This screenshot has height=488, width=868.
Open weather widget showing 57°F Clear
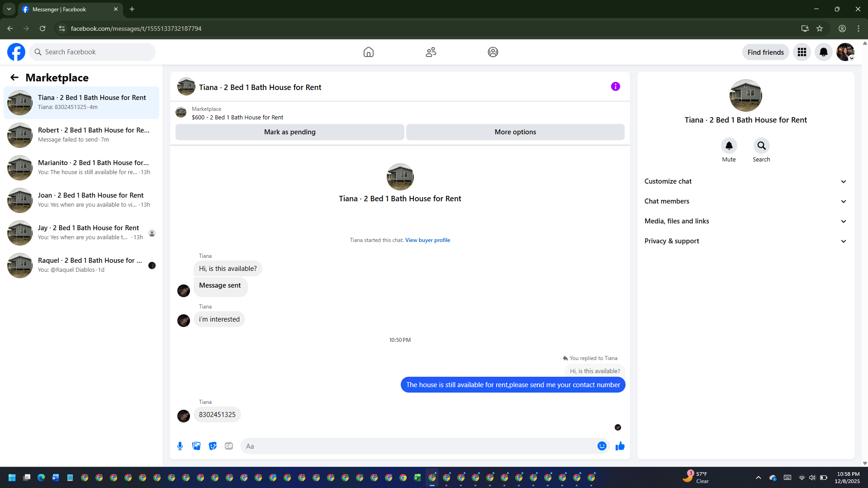pyautogui.click(x=696, y=478)
